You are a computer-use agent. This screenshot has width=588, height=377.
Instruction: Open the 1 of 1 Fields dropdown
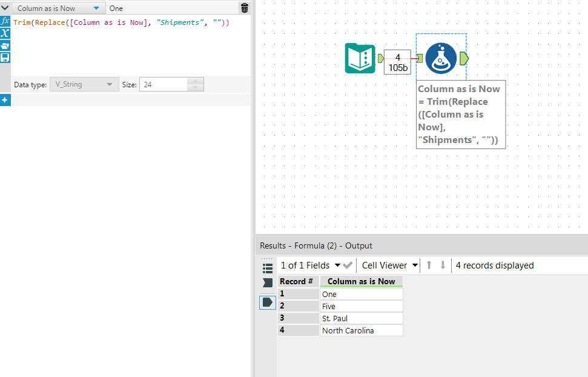311,265
